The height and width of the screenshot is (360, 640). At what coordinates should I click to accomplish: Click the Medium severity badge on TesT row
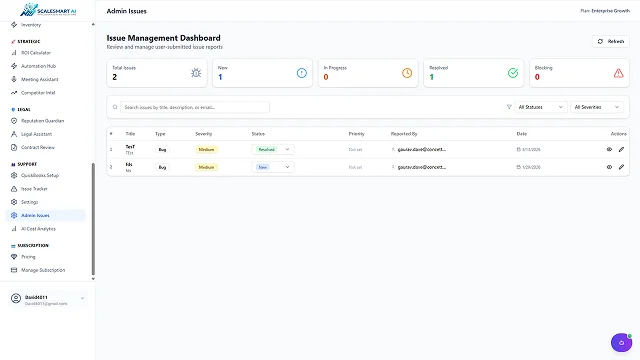(x=206, y=149)
